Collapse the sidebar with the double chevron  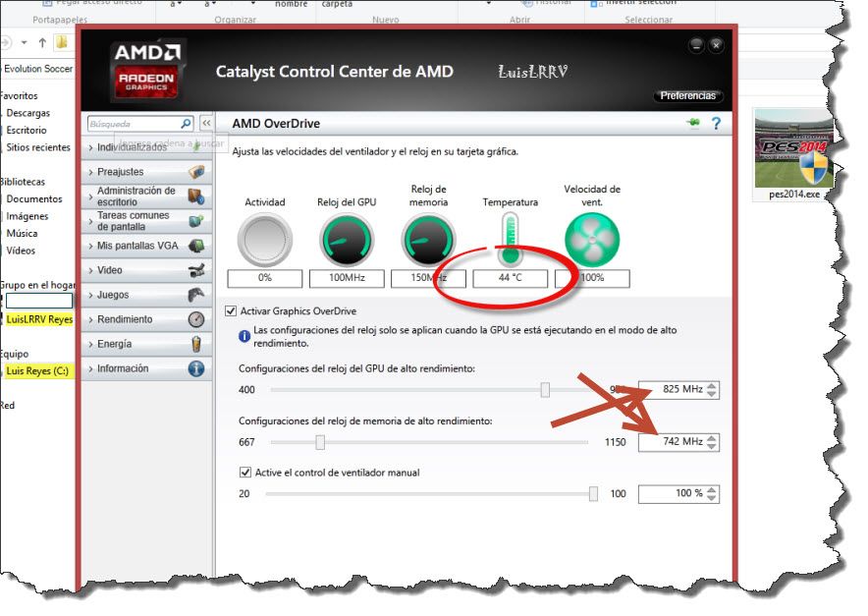pyautogui.click(x=206, y=123)
